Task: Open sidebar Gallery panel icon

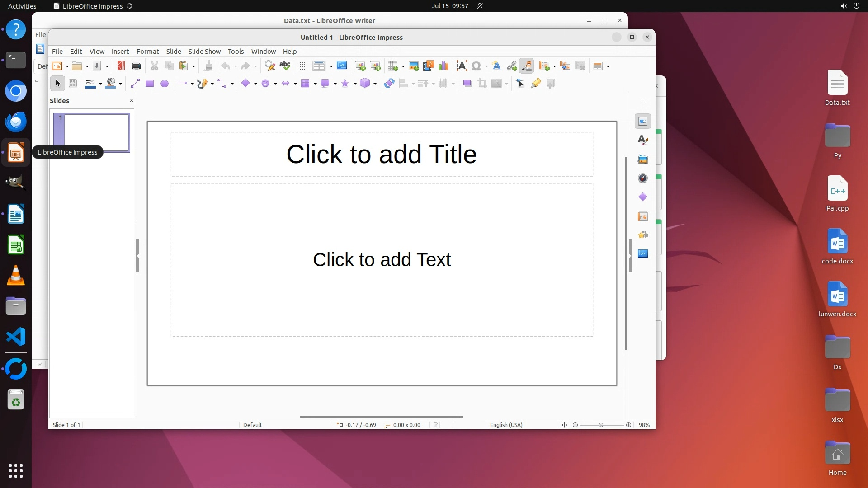Action: 643,160
